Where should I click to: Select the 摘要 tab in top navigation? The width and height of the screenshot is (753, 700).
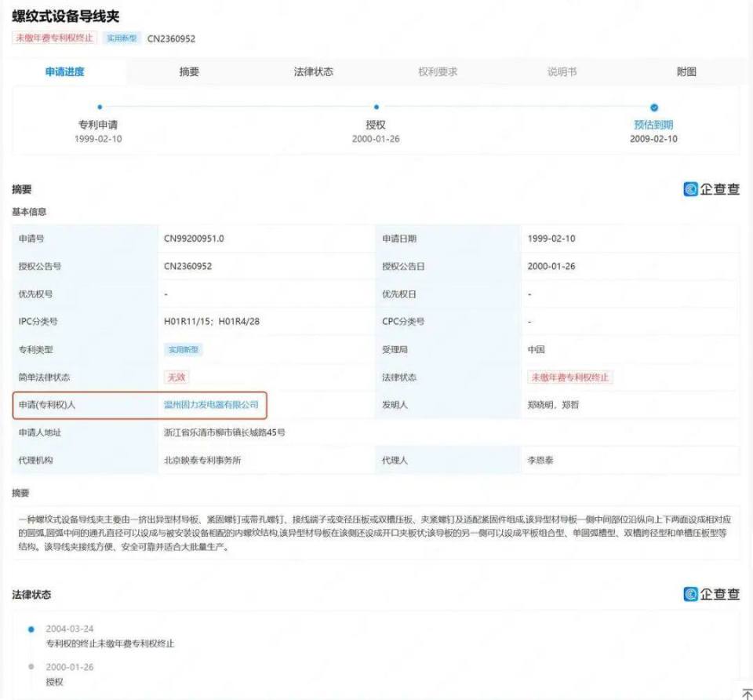(x=190, y=71)
